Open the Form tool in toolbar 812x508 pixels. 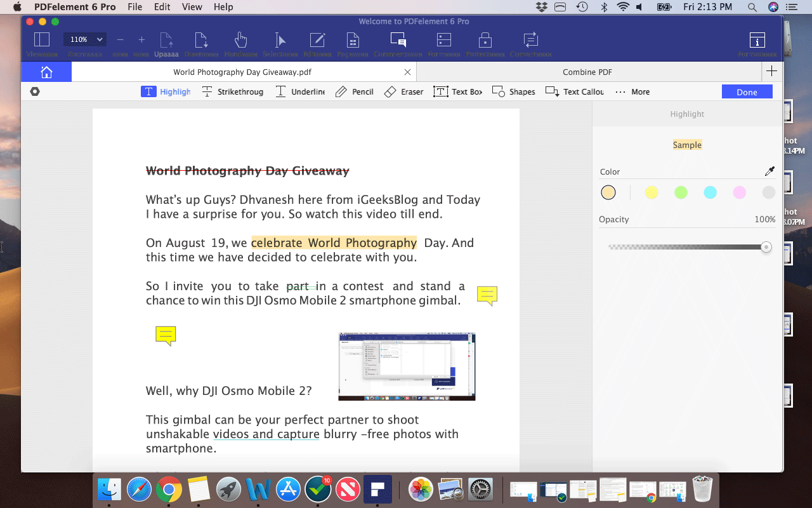point(443,40)
